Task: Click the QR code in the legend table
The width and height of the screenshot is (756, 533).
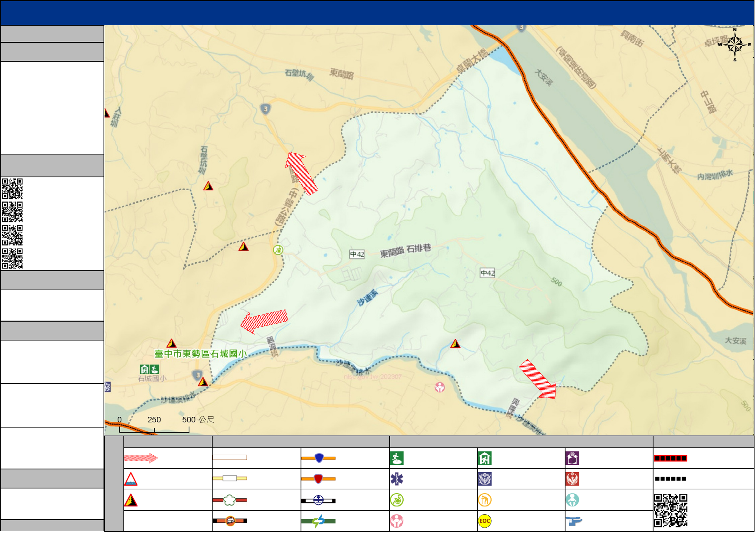Action: click(671, 511)
